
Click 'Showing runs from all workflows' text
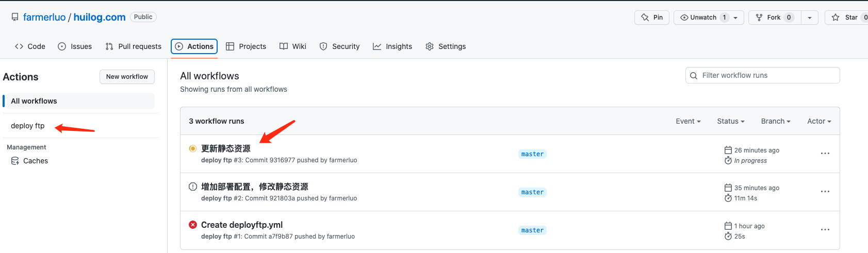coord(234,89)
